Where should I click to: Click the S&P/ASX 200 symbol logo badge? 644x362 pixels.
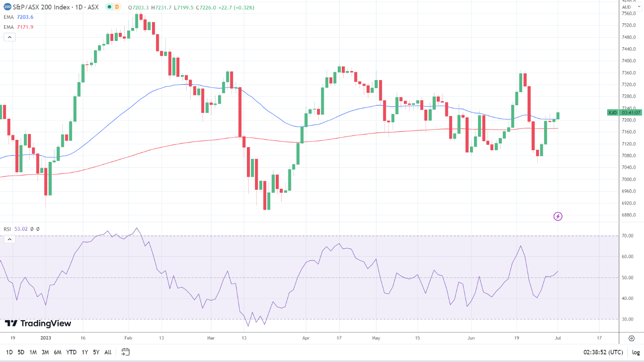tap(8, 7)
